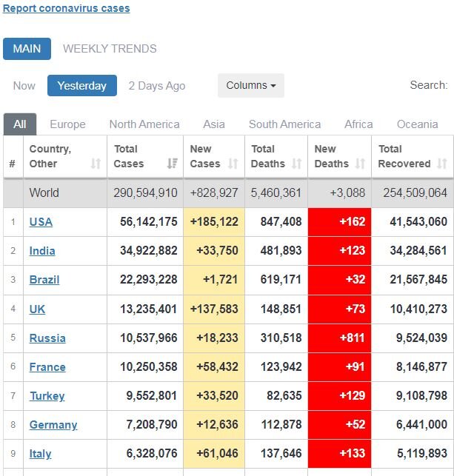Sort table by New Cases icon

click(233, 164)
